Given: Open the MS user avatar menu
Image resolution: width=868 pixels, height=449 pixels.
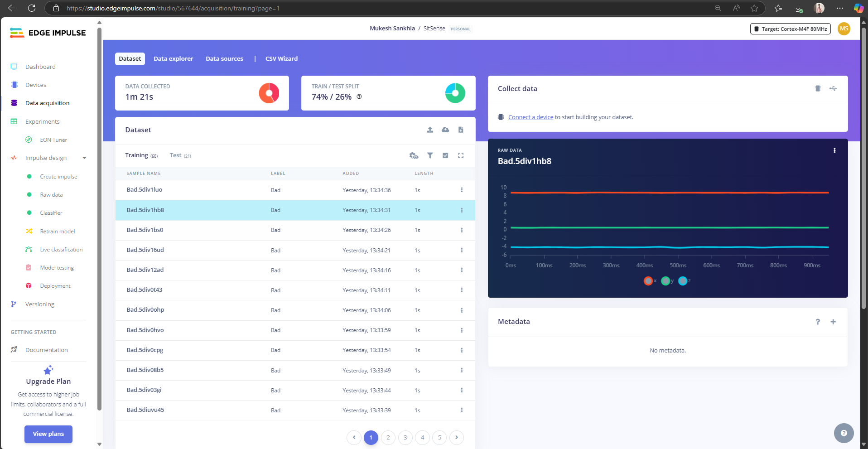Looking at the screenshot, I should [844, 29].
